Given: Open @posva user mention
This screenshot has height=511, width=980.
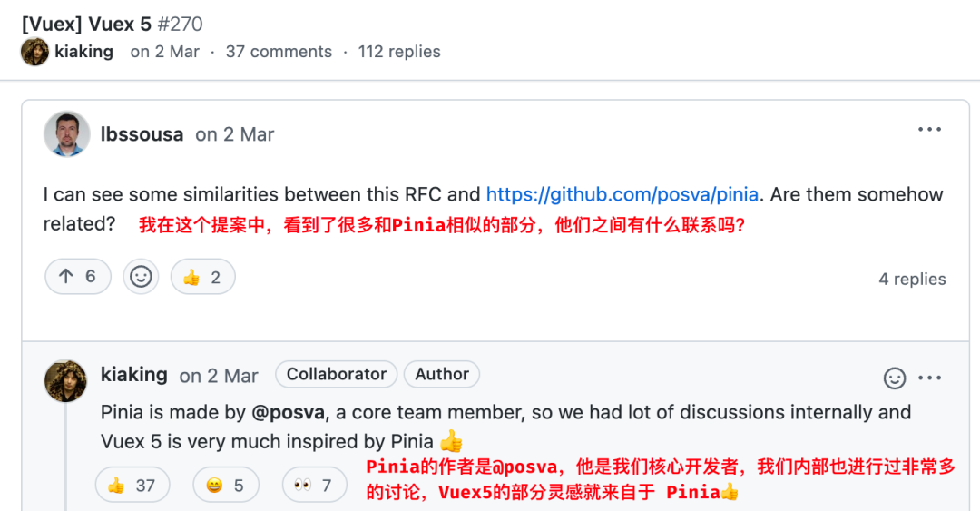Looking at the screenshot, I should [290, 412].
